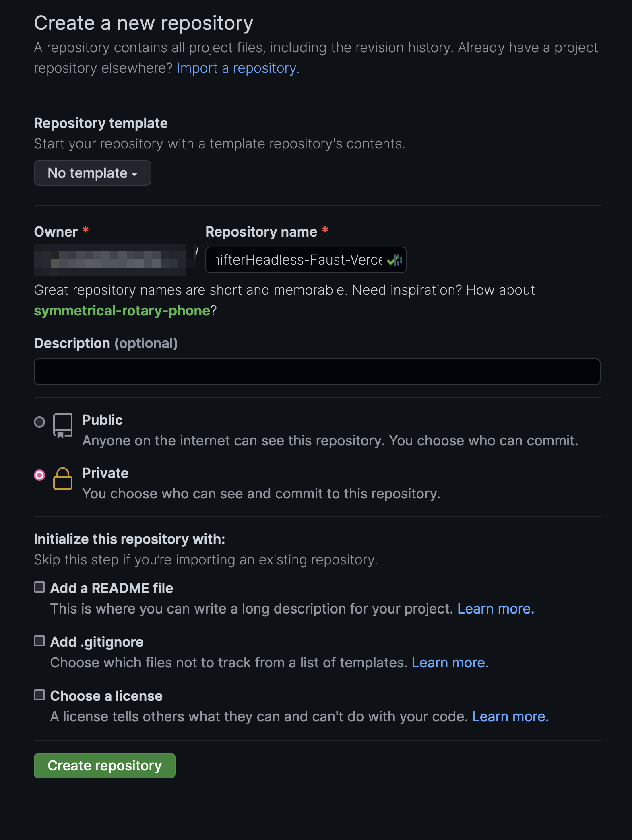
Task: Open the license Learn more link
Action: [x=510, y=716]
